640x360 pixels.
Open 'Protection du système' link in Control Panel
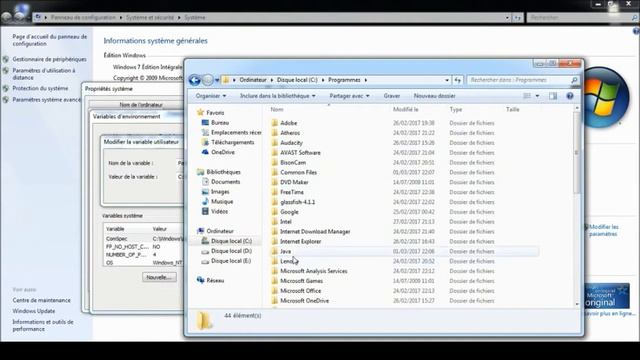pyautogui.click(x=40, y=88)
